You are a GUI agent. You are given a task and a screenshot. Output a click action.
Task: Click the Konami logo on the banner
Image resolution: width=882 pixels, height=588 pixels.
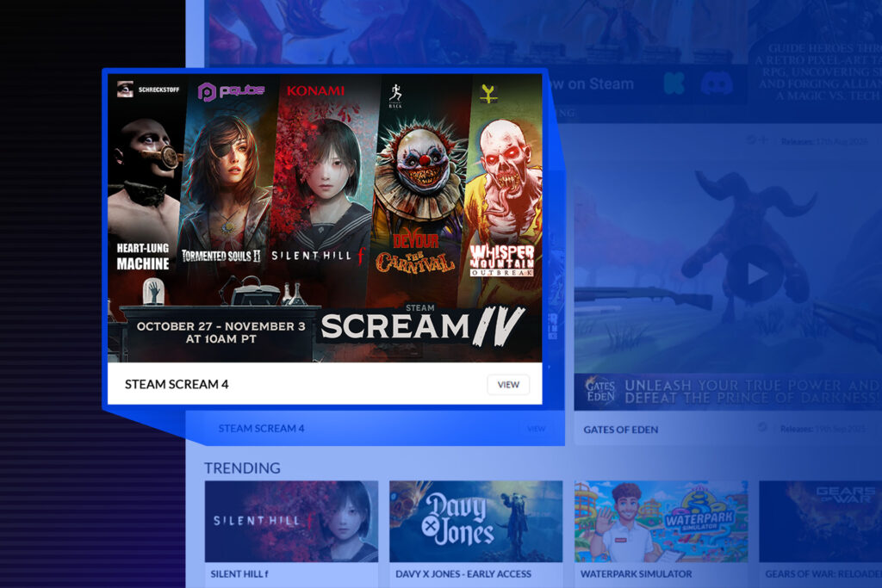click(x=315, y=90)
